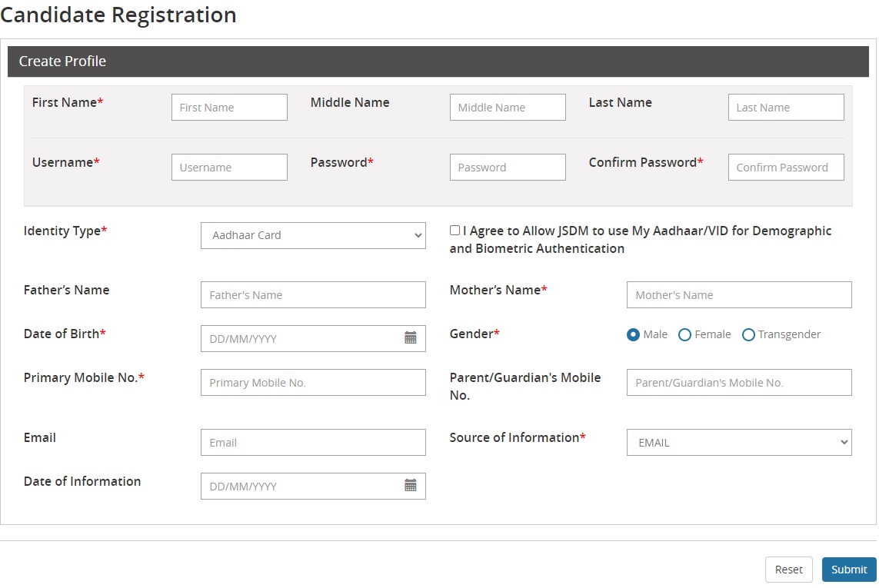Click the Mother's Name input box
The width and height of the screenshot is (879, 588).
pyautogui.click(x=738, y=295)
